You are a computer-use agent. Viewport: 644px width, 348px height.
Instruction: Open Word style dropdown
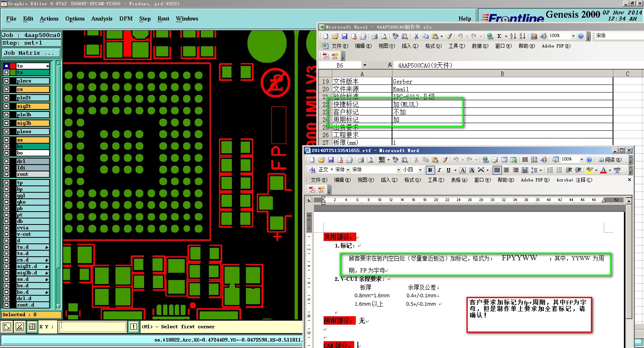[x=348, y=170]
